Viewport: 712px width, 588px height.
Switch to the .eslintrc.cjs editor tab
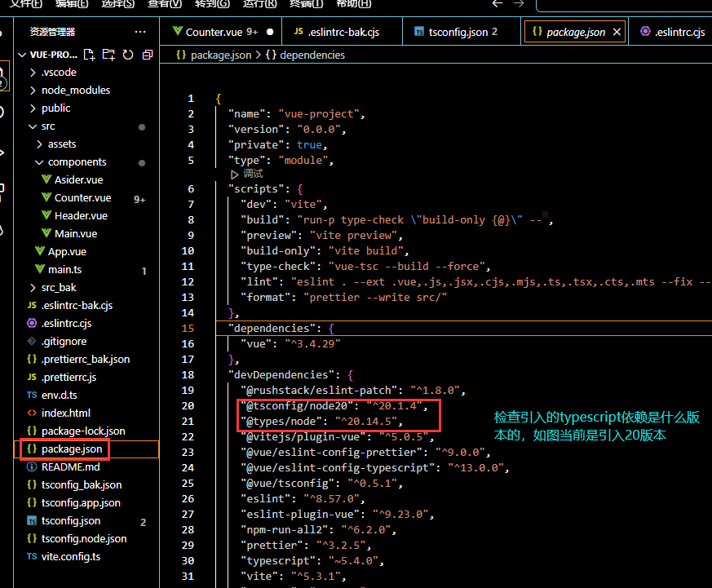coord(672,32)
